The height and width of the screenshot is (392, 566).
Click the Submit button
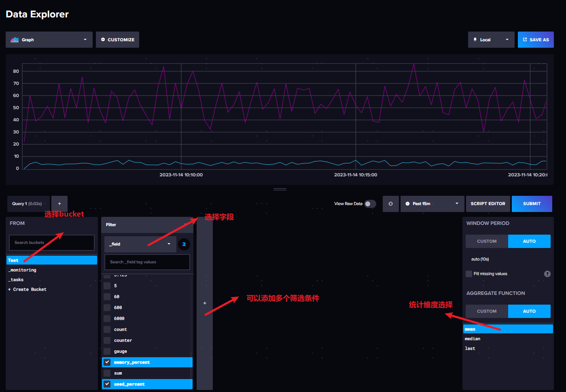pos(532,203)
